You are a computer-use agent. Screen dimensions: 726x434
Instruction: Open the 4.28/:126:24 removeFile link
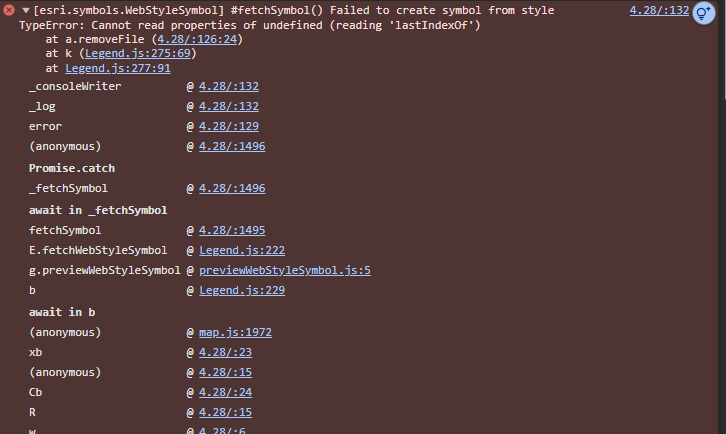pos(197,39)
